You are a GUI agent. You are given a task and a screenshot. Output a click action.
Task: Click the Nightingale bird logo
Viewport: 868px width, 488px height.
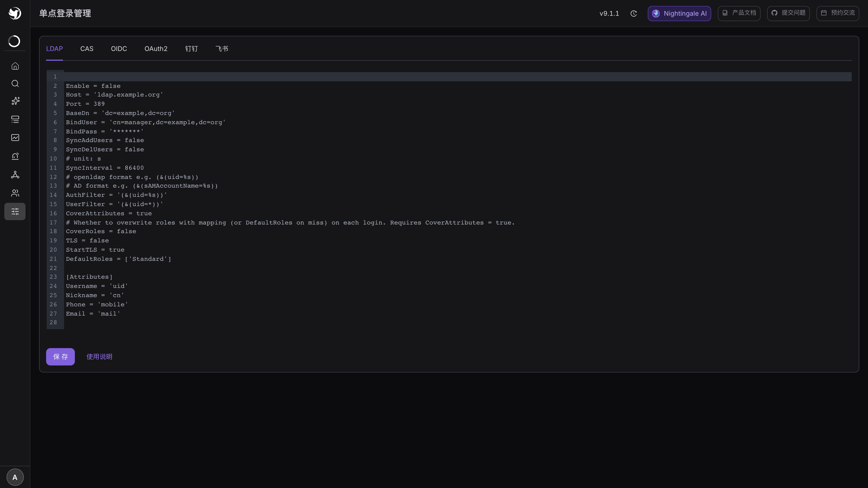pyautogui.click(x=15, y=14)
